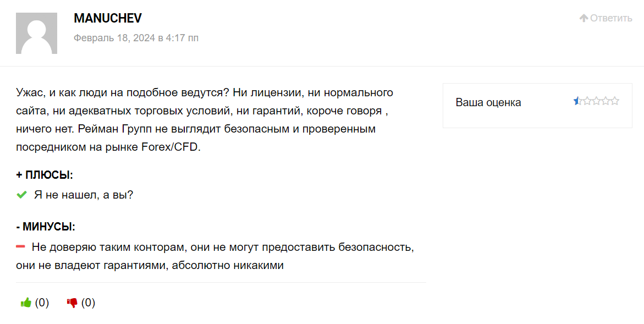Click the green thumbs-up like icon
644x324 pixels.
[x=26, y=303]
